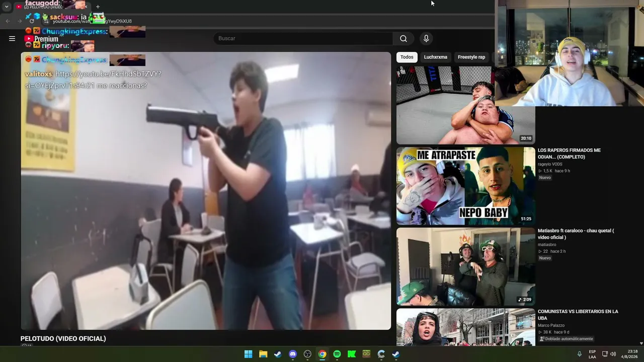This screenshot has width=644, height=362.
Task: Switch to the PELOTUDO browser tab
Action: [x=52, y=7]
